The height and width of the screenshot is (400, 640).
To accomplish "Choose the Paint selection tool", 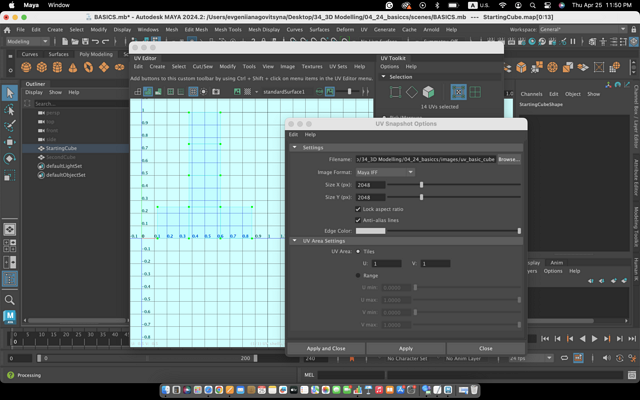I will pos(10,126).
